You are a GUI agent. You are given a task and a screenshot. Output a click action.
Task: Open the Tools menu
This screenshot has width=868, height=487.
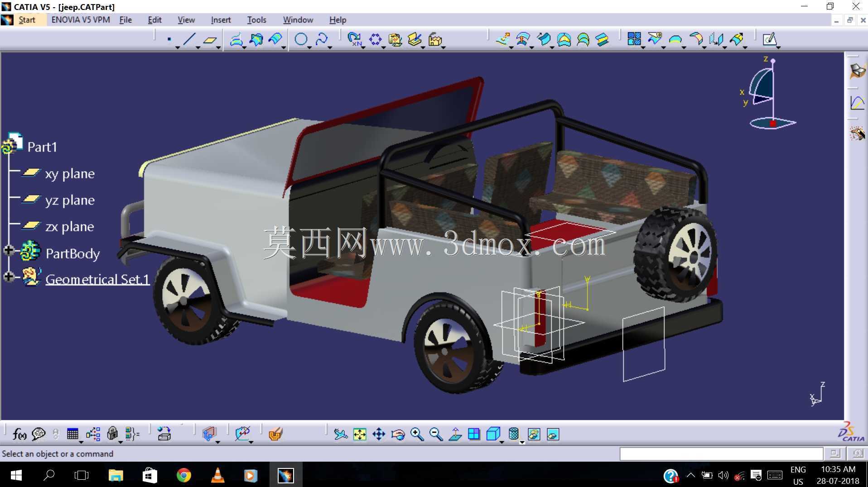coord(256,20)
